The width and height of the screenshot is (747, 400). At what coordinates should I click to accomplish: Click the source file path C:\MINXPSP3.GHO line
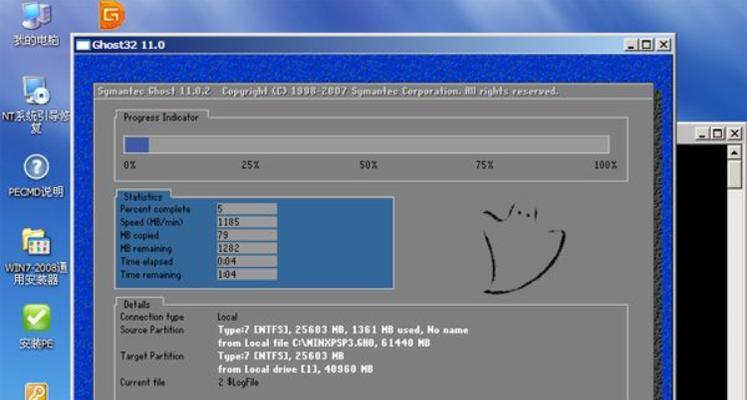[x=324, y=343]
